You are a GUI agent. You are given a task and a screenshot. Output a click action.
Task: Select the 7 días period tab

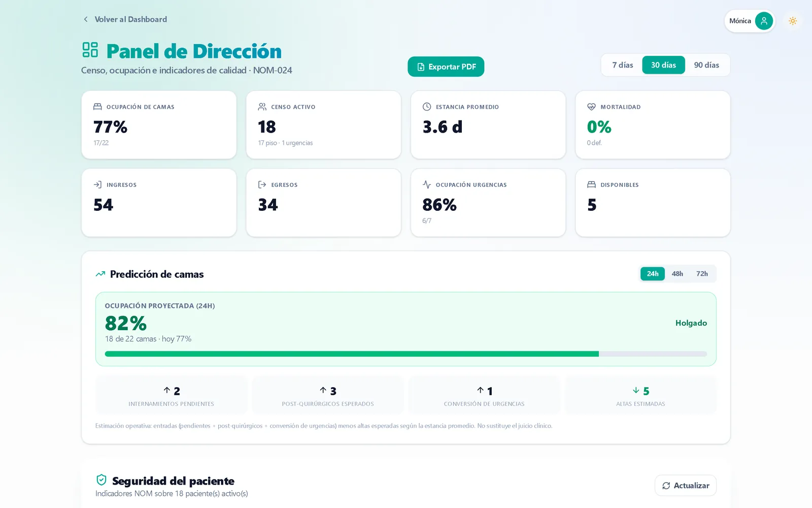tap(623, 65)
